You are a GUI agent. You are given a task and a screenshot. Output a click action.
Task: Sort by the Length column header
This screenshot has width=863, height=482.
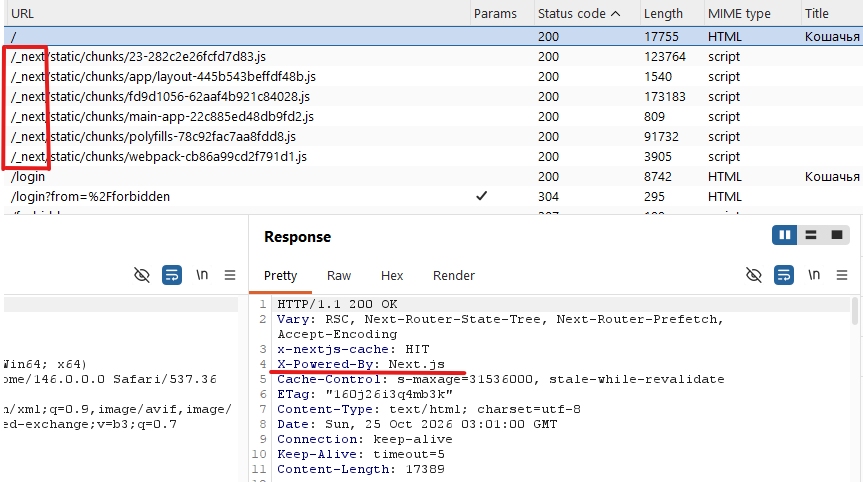tap(663, 13)
